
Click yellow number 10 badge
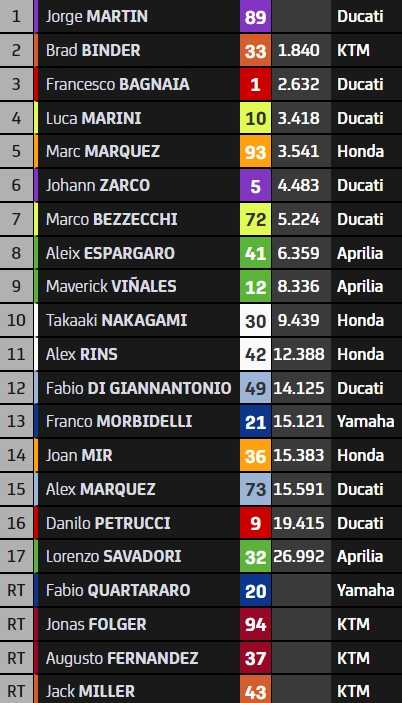click(x=255, y=118)
